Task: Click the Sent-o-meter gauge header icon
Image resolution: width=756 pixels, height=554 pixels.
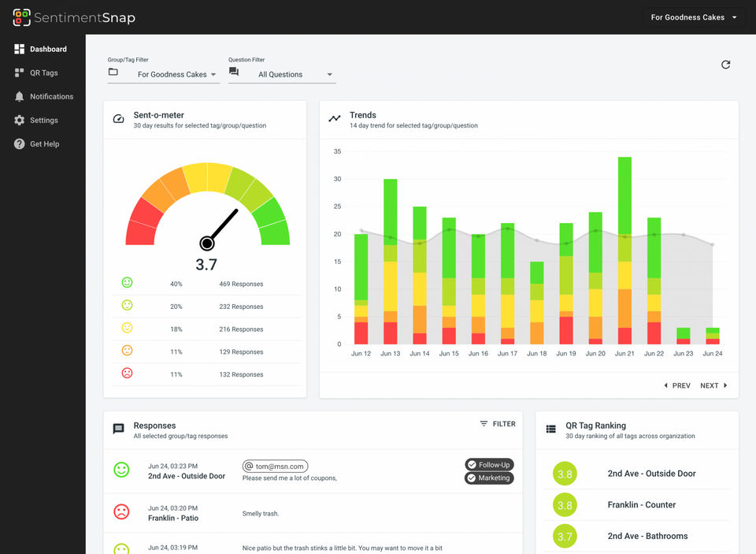Action: (x=119, y=119)
